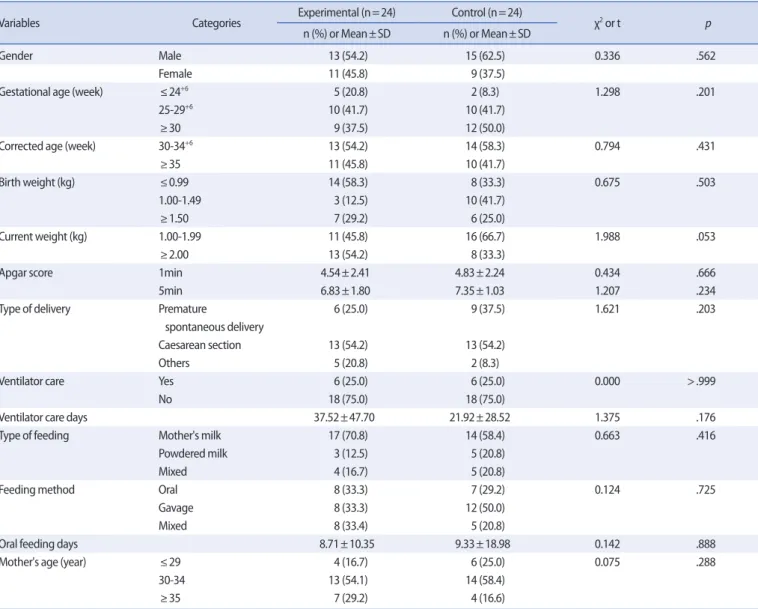Viewport: 758px width, 609px height.
Task: Click the 'Powdered milk' category
Action: coord(193,453)
